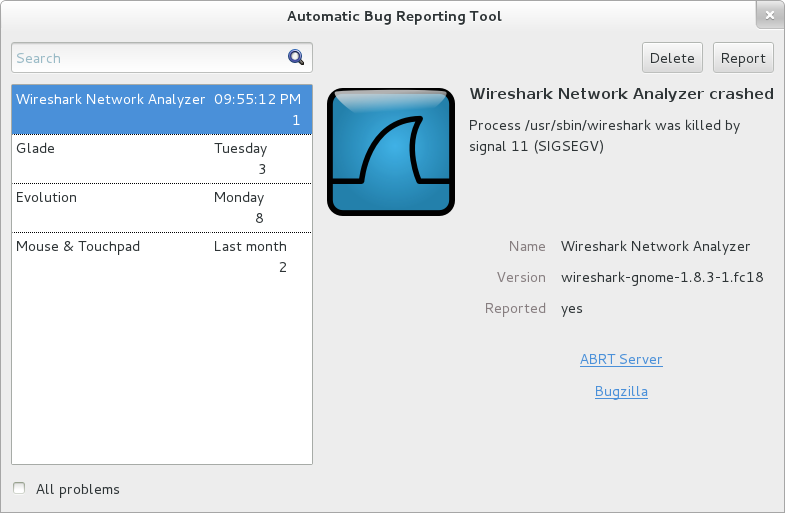Select the Mouse & Touchpad problem entry
The width and height of the screenshot is (785, 513).
(x=162, y=257)
